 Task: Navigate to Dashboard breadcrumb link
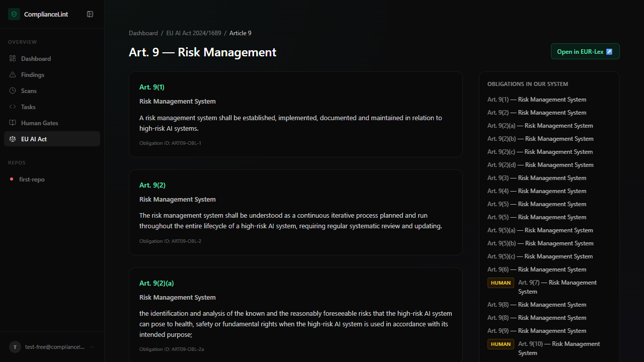coord(143,33)
